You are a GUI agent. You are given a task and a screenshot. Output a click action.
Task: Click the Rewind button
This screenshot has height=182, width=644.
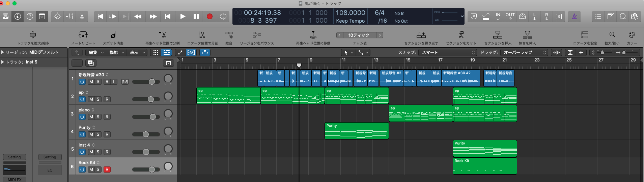(x=138, y=16)
